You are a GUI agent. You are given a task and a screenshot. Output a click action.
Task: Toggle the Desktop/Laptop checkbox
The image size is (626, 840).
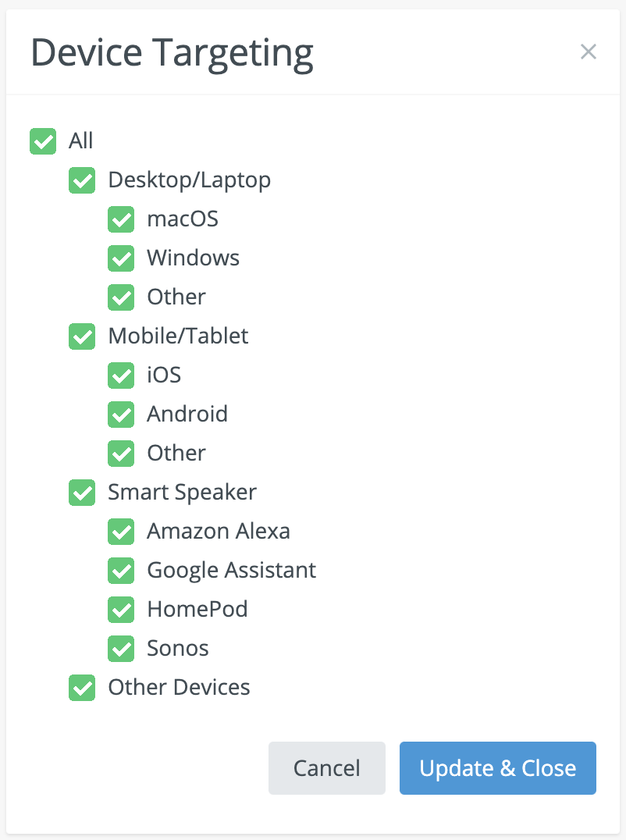tap(82, 180)
